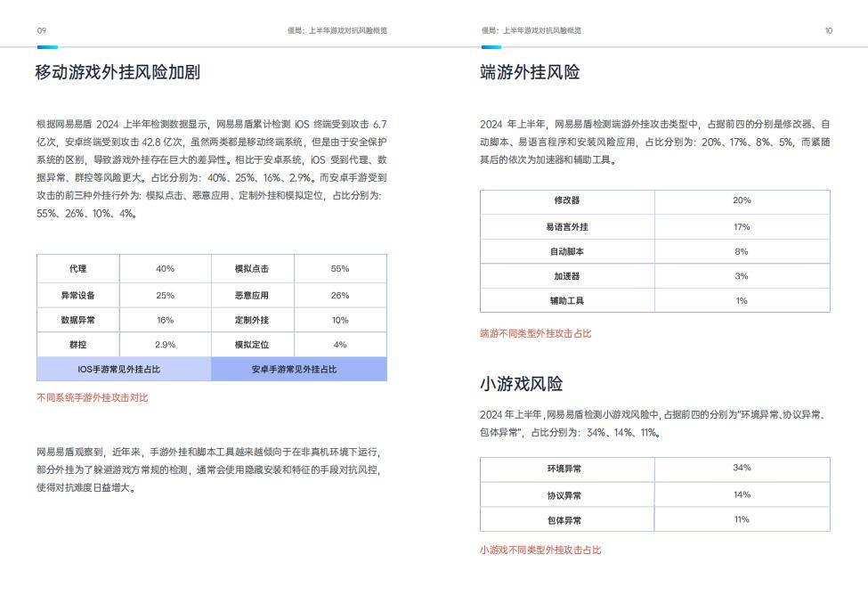Click the paragraph beginning 网易易盾观察到

coord(208,469)
